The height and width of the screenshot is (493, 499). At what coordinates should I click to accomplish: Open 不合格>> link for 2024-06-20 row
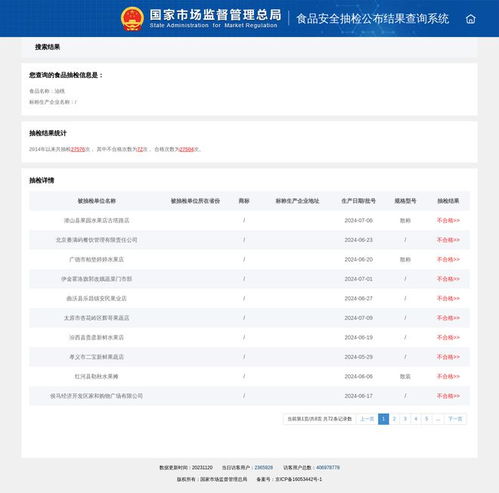click(448, 259)
